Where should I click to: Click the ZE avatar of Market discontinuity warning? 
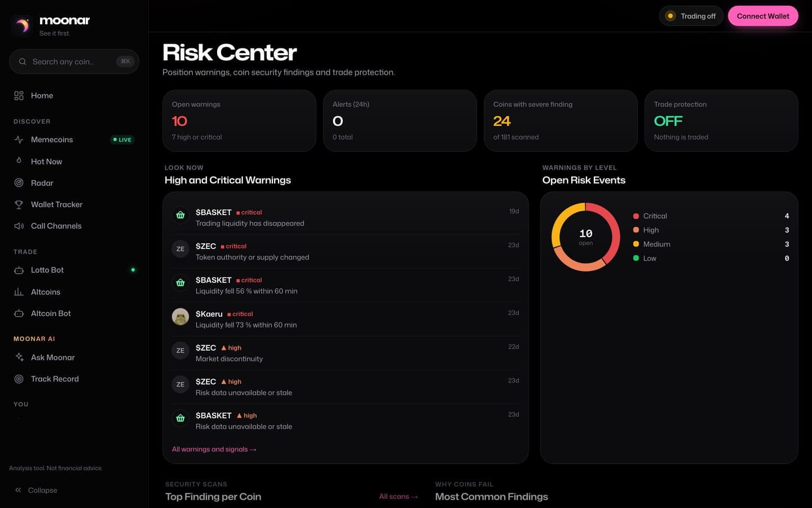180,351
